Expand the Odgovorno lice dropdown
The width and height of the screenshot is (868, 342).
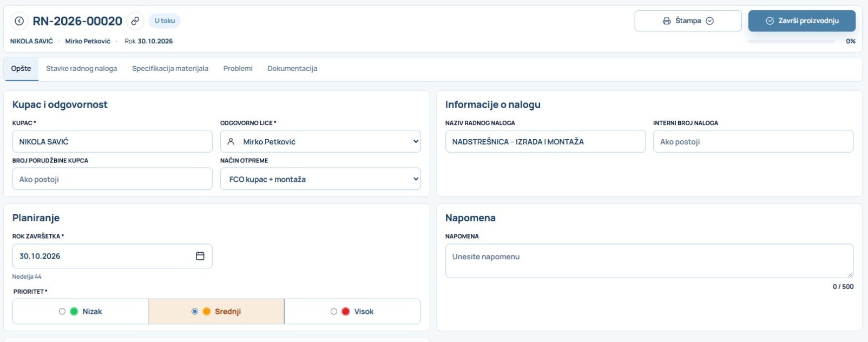point(416,141)
